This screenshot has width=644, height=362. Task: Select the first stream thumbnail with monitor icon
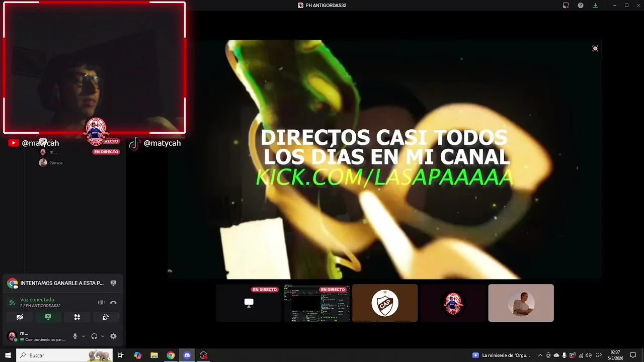249,303
